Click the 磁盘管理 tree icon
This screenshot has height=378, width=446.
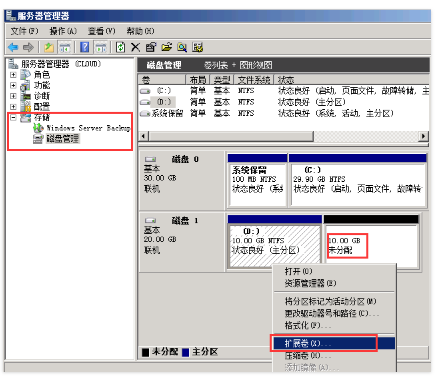click(38, 139)
